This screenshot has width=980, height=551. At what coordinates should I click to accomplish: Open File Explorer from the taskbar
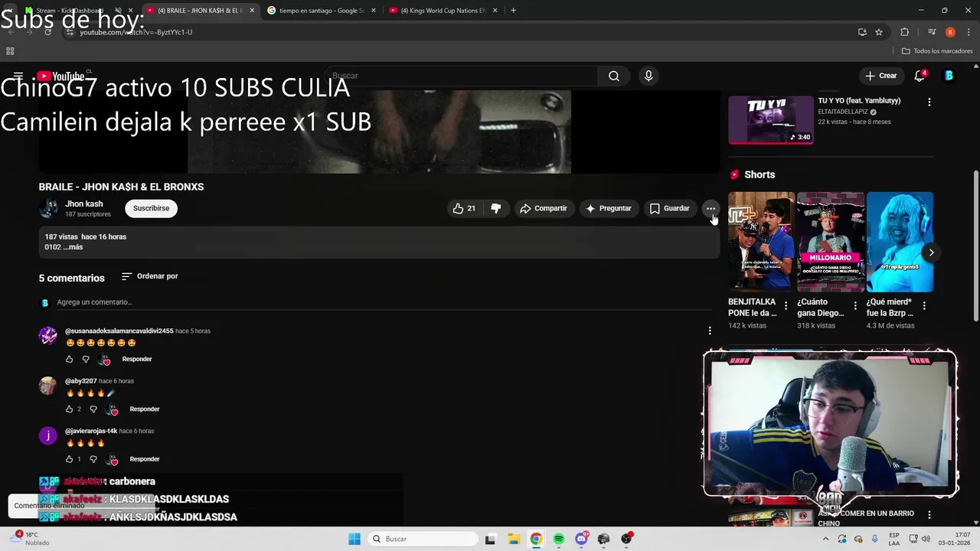tap(513, 539)
